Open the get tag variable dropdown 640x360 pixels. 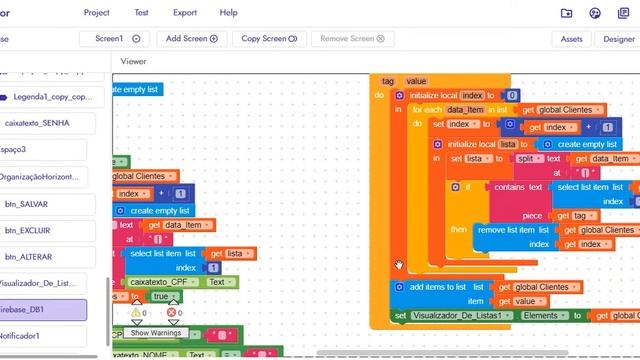click(x=592, y=216)
